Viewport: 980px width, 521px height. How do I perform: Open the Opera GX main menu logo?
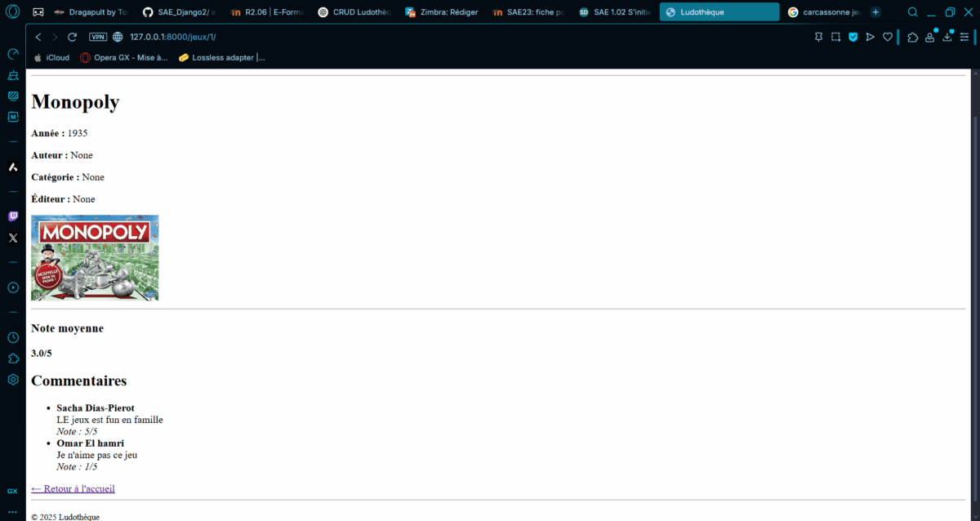(x=13, y=12)
